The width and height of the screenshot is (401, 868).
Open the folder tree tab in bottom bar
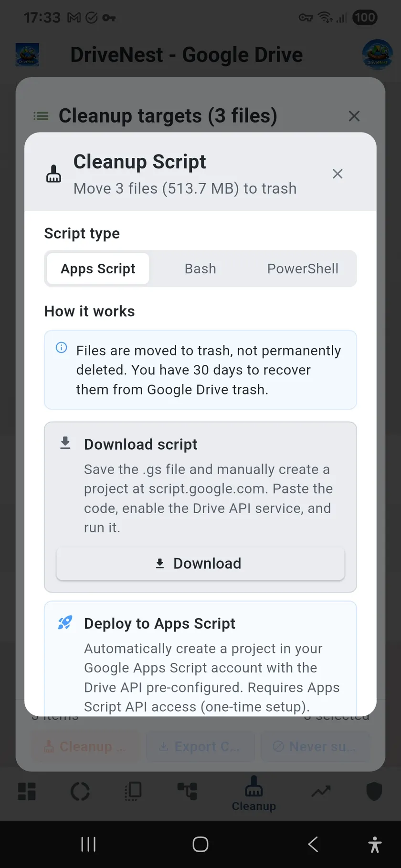coord(187,791)
